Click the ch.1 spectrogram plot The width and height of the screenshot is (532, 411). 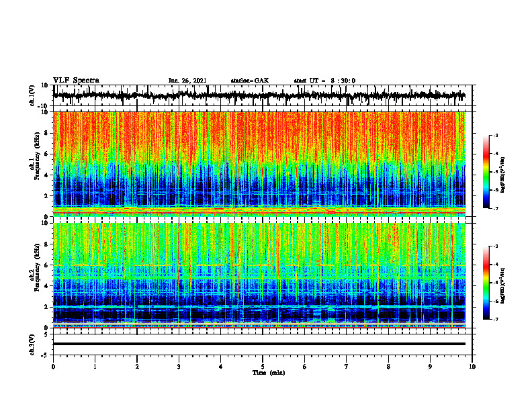click(x=259, y=164)
